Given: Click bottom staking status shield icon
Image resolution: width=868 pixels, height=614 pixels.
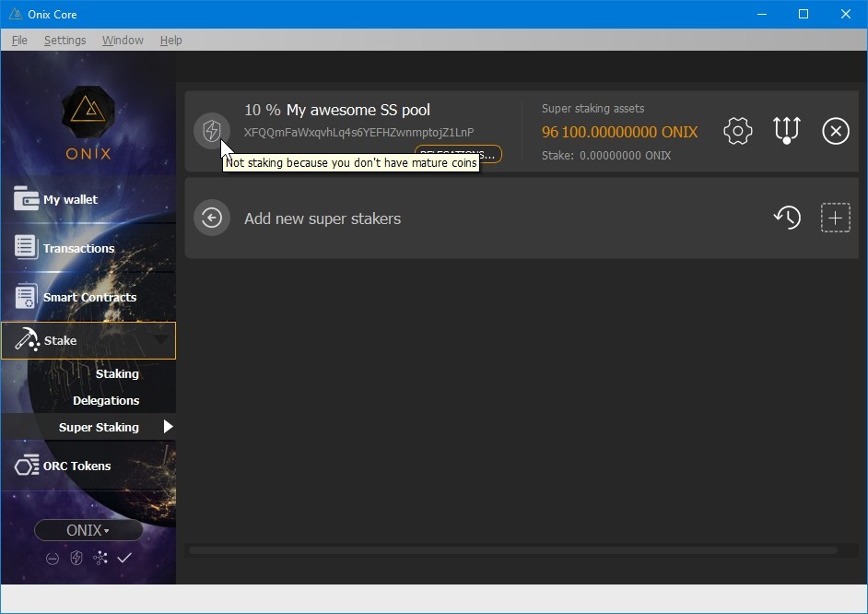Looking at the screenshot, I should [76, 558].
